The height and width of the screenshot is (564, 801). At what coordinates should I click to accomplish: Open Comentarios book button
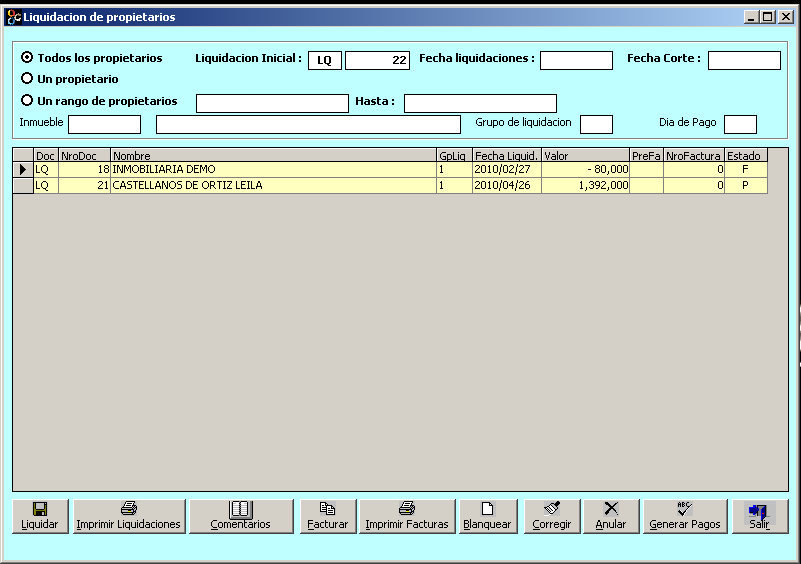click(242, 516)
